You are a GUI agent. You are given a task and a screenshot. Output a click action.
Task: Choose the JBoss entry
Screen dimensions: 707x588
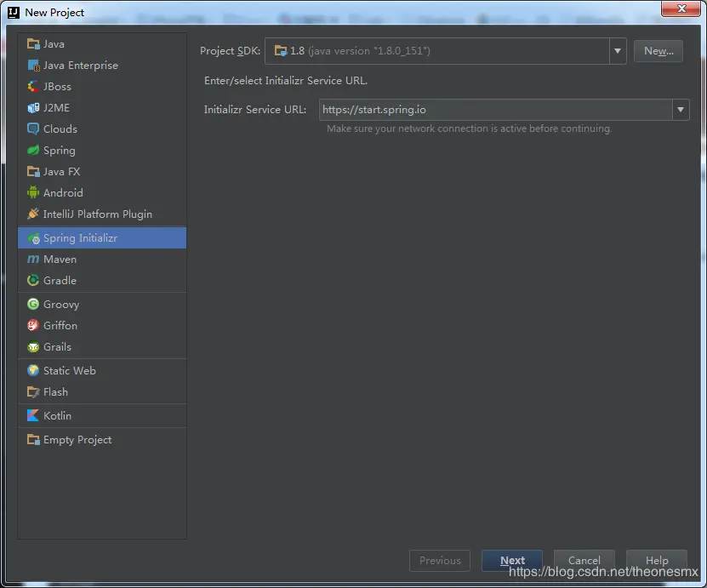tap(102, 87)
